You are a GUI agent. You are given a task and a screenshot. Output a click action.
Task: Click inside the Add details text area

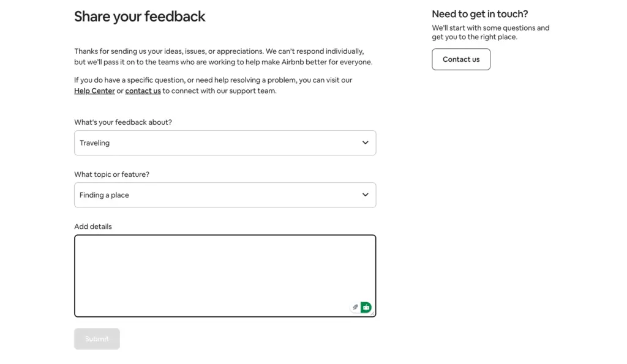225,269
